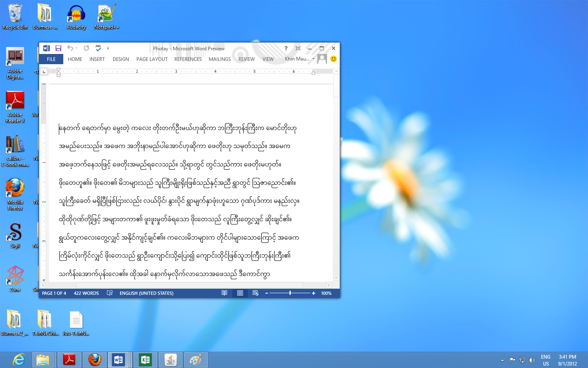The width and height of the screenshot is (588, 368).
Task: Show hidden icons in the system tray
Action: point(502,360)
